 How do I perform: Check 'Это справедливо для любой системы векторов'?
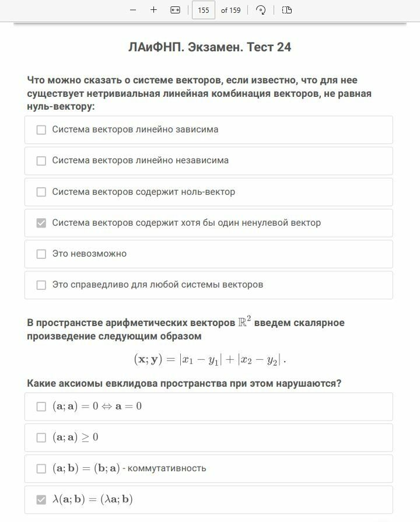coord(41,285)
